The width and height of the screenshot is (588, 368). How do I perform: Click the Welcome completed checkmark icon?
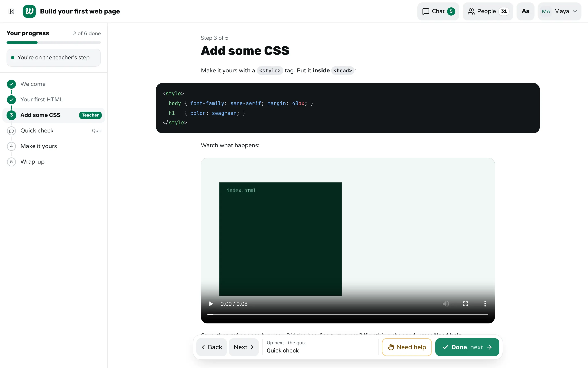click(11, 84)
